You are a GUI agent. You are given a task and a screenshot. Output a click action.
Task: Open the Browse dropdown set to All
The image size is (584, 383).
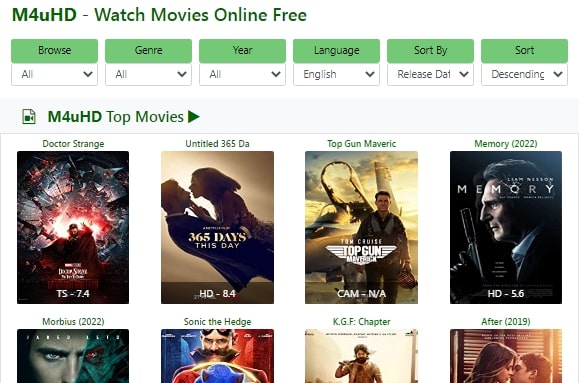[x=54, y=75]
